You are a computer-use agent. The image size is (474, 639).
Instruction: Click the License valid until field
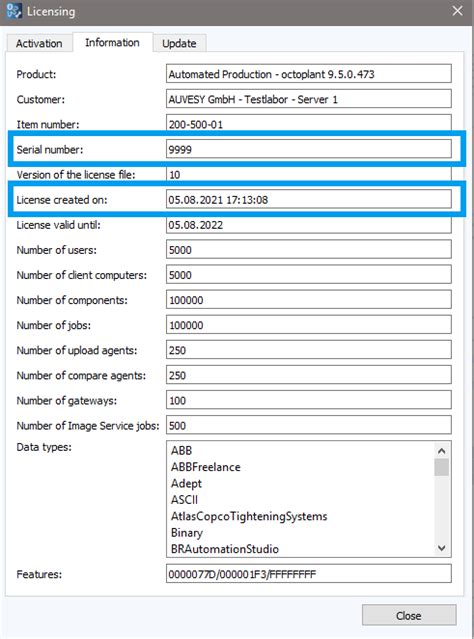coord(309,225)
